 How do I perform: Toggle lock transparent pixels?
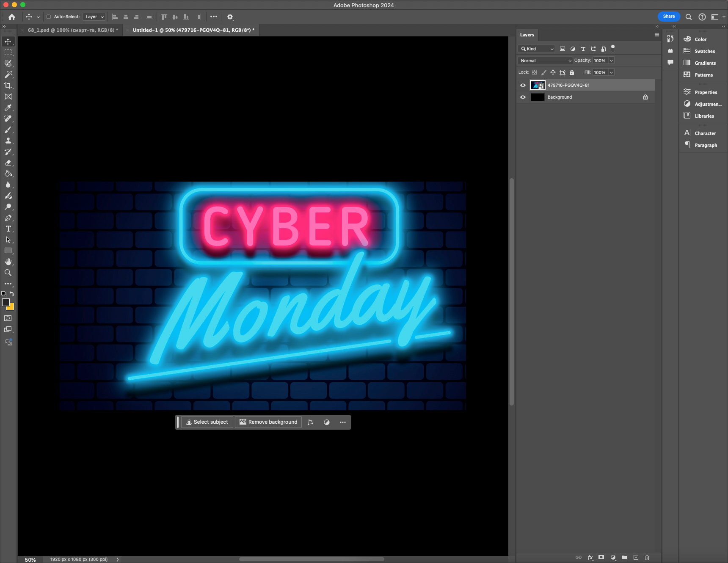coord(535,72)
